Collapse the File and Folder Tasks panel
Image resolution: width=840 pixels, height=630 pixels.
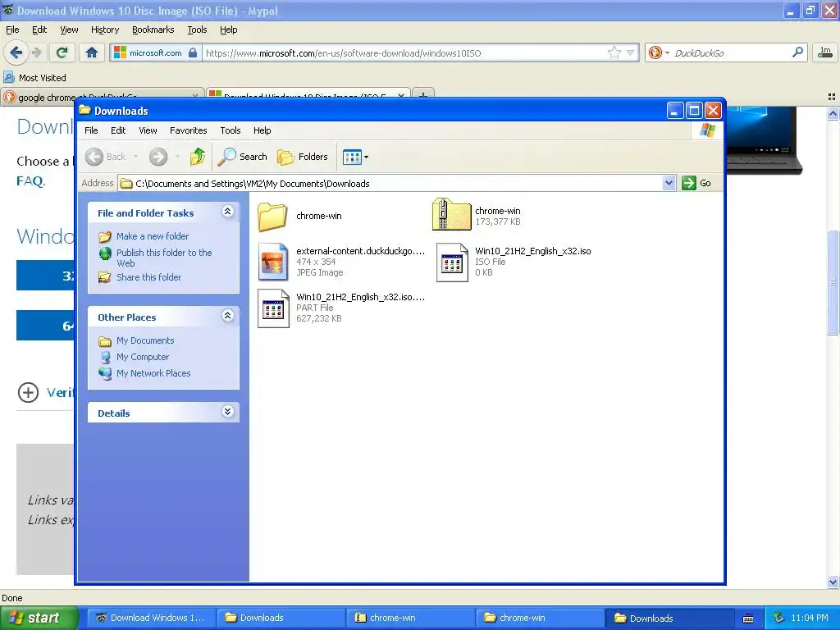tap(228, 212)
